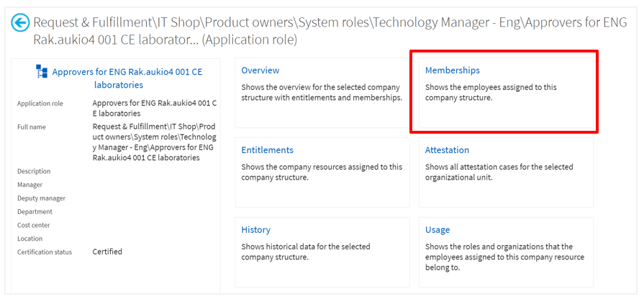644x299 pixels.
Task: Click the Location field label
Action: click(30, 239)
